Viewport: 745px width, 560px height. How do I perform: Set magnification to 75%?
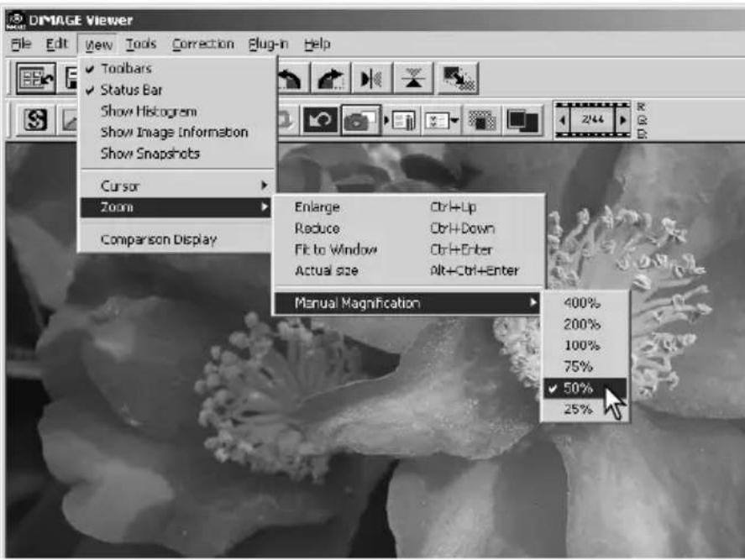pos(585,367)
